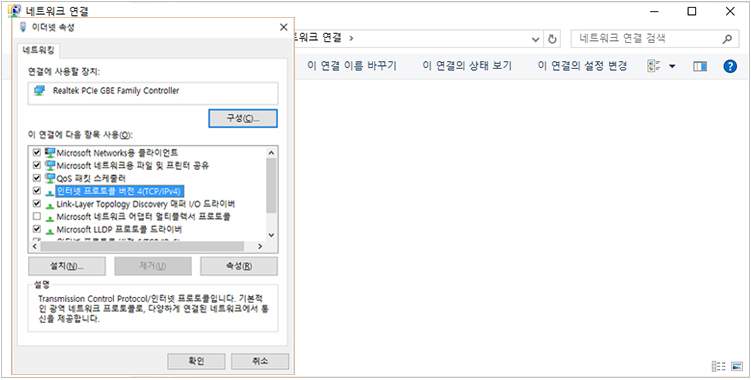
Task: Open the Help question mark icon
Action: [x=729, y=66]
